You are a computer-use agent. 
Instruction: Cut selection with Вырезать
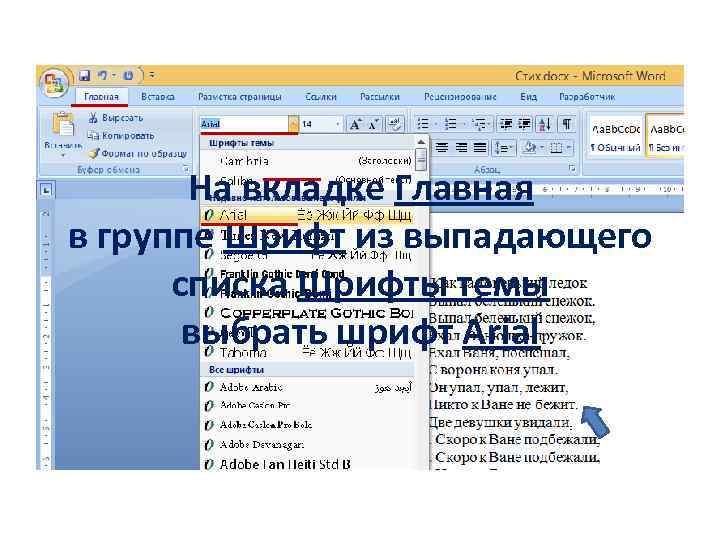point(116,118)
